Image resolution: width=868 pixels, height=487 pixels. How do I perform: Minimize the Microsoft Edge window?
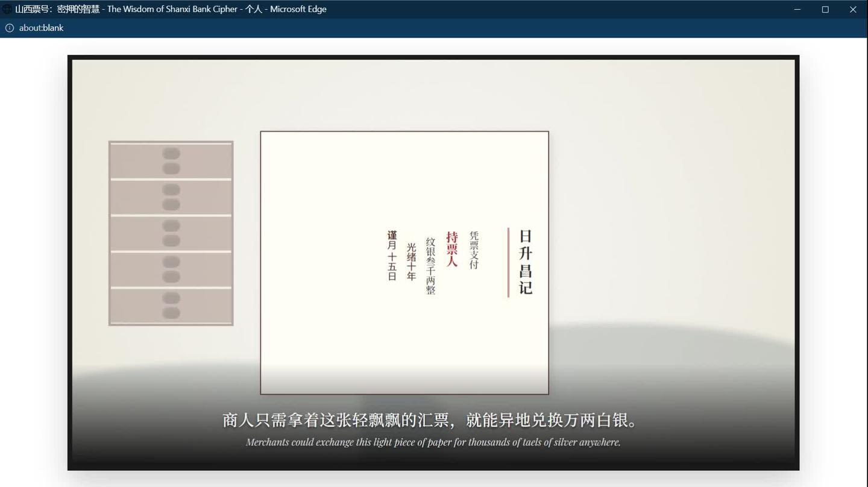pyautogui.click(x=797, y=9)
